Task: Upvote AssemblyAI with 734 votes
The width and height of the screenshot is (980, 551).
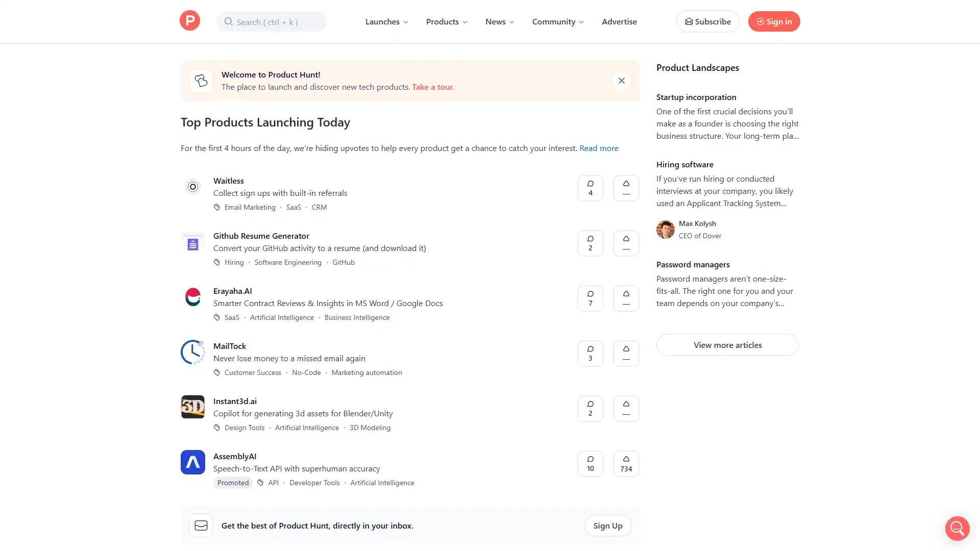Action: click(x=626, y=464)
